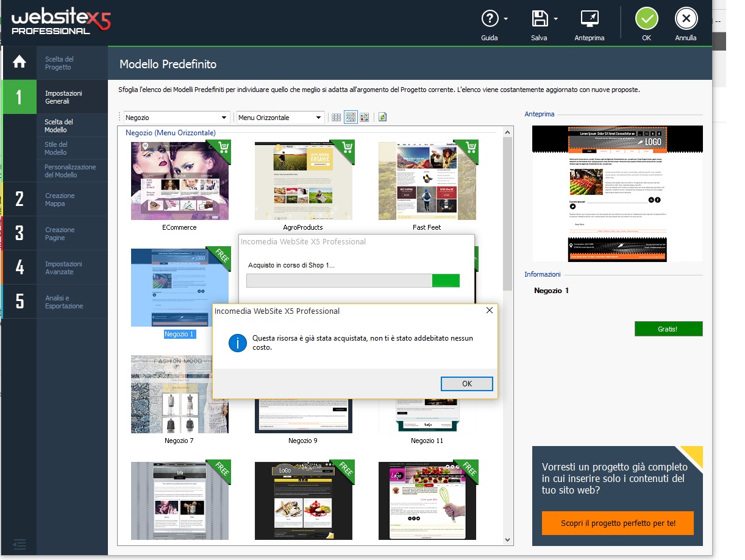Screen dimensions: 745x560
Task: Expand the Guida dropdown arrow
Action: [x=506, y=19]
